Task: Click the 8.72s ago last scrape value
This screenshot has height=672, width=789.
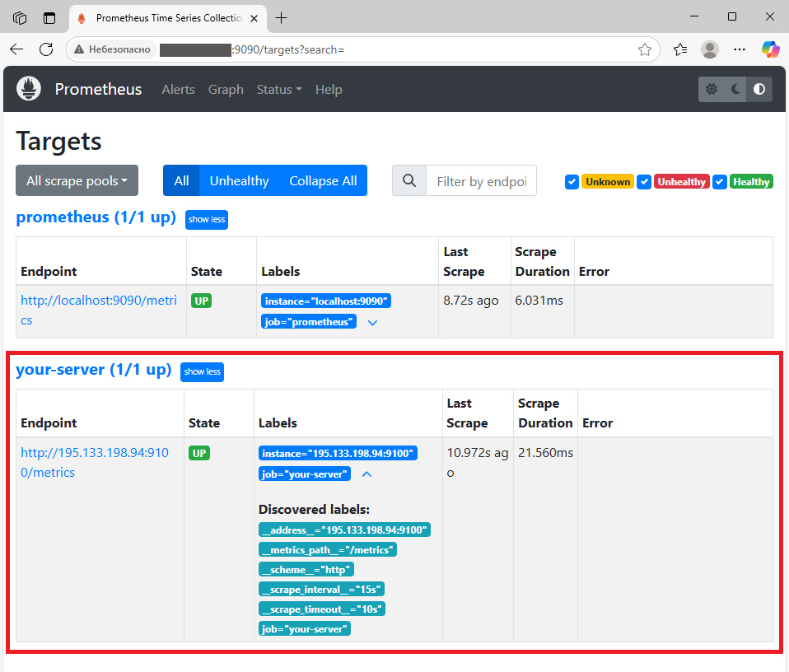Action: pos(471,301)
